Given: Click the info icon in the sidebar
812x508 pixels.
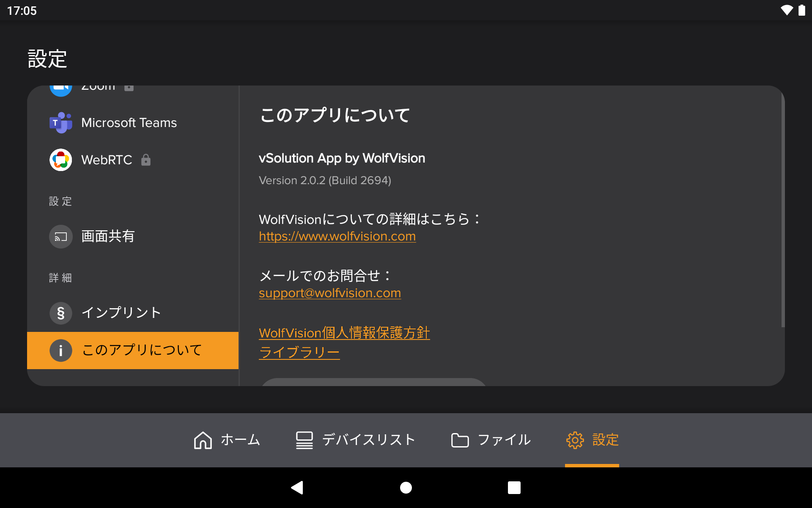Looking at the screenshot, I should tap(61, 351).
